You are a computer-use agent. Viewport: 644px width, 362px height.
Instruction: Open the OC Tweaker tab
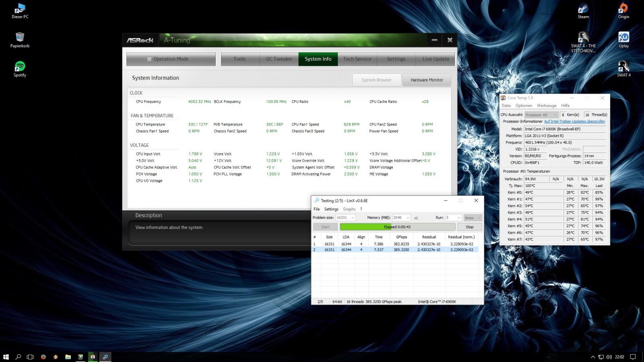279,59
